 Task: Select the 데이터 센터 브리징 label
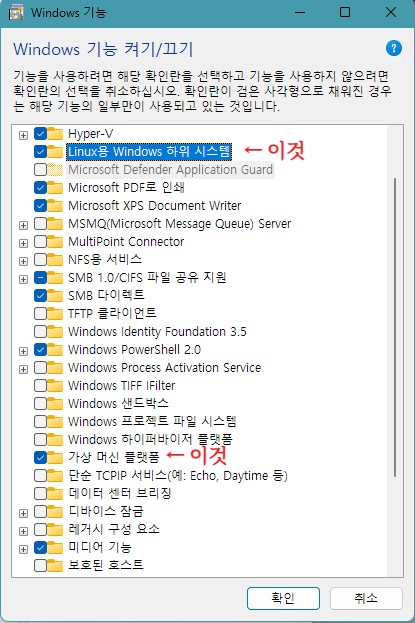120,493
